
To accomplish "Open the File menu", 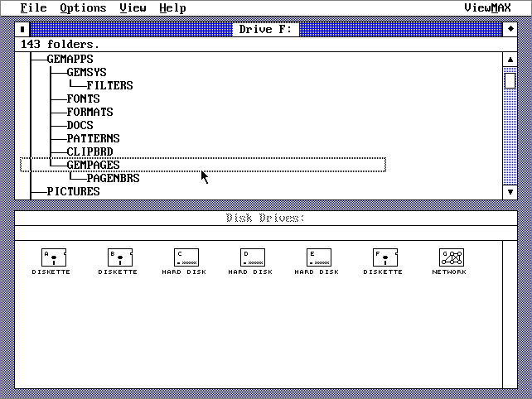I will pos(33,7).
